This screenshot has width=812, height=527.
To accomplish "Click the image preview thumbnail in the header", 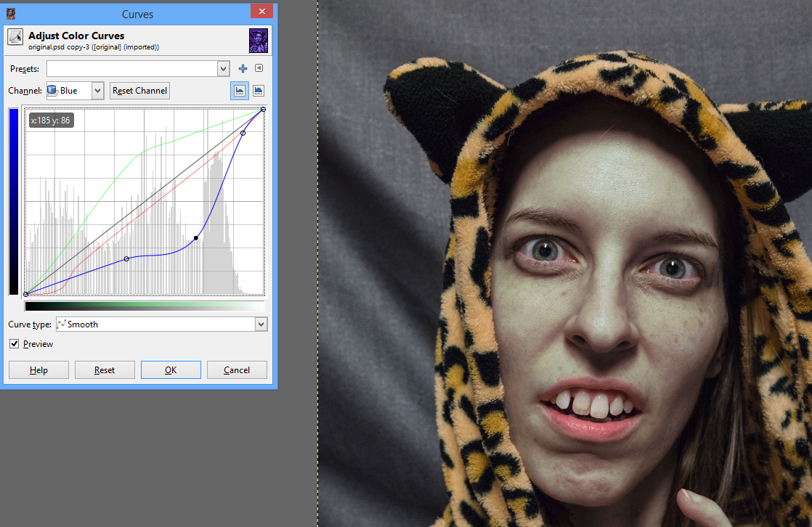I will tap(259, 40).
